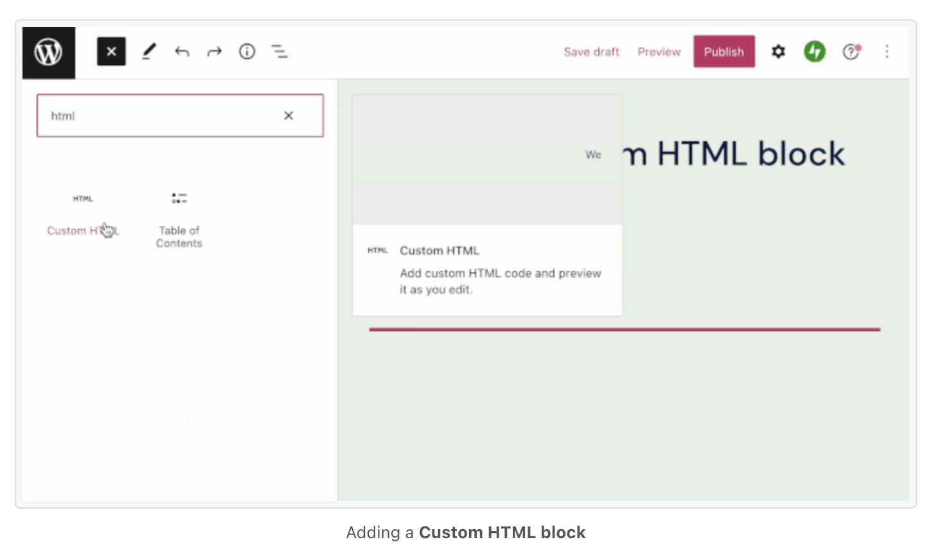
Task: Click the Custom HTML preview thumbnail
Action: click(x=487, y=159)
